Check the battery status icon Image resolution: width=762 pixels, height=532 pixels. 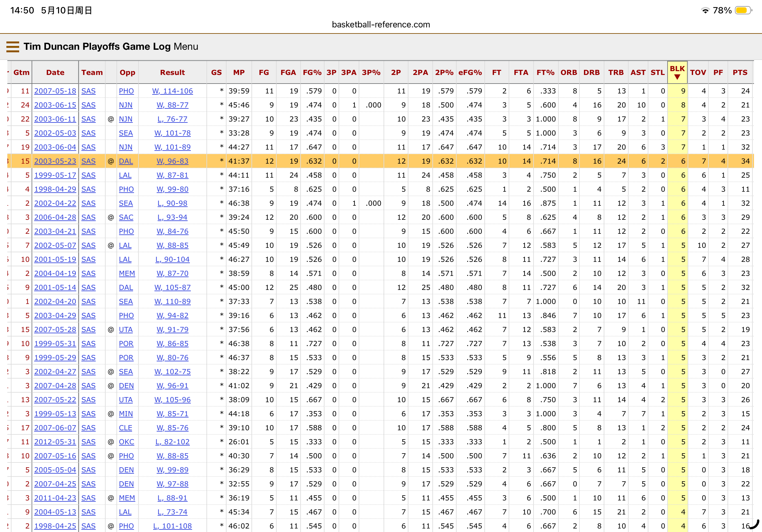click(x=743, y=10)
